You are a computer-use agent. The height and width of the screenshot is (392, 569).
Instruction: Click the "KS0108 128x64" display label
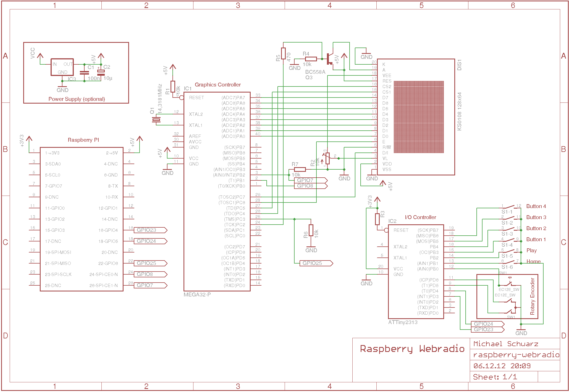tap(459, 111)
